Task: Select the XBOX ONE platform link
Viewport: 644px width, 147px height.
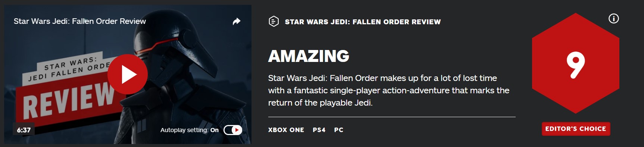Action: pos(286,130)
